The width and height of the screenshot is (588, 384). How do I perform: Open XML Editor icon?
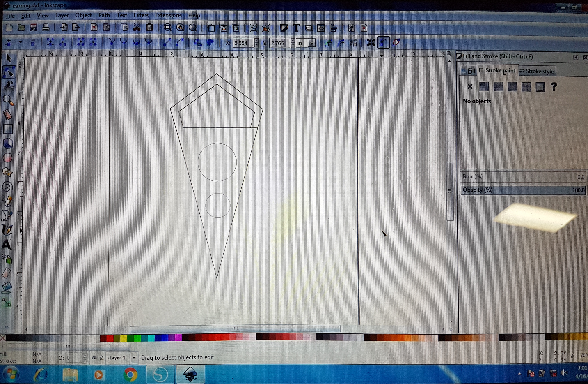(321, 28)
